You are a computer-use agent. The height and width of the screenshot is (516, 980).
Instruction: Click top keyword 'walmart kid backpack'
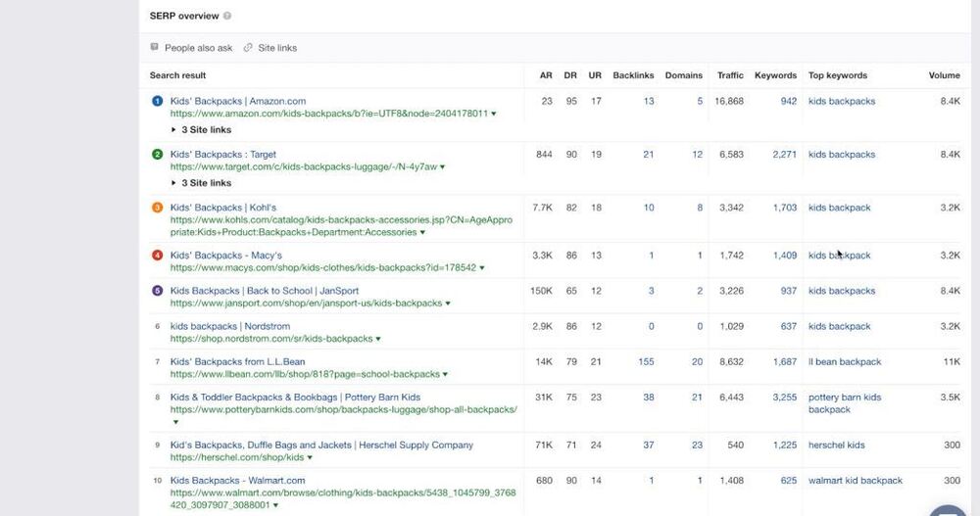[855, 481]
